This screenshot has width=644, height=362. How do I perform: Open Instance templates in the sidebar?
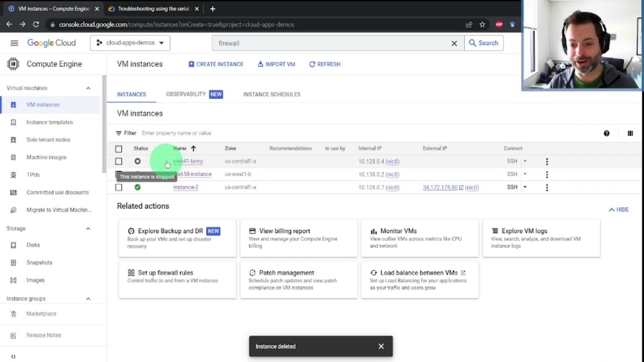(50, 122)
